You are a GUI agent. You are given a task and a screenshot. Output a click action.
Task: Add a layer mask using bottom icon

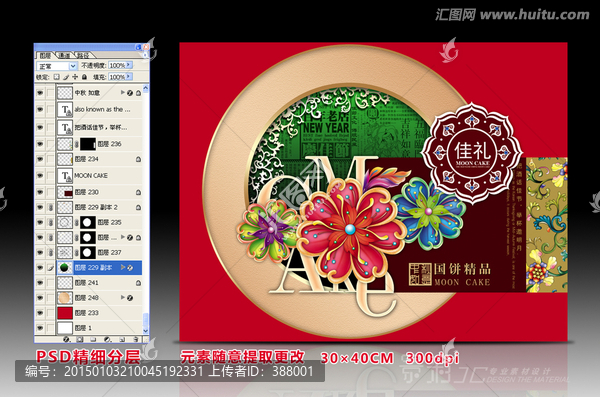point(80,339)
